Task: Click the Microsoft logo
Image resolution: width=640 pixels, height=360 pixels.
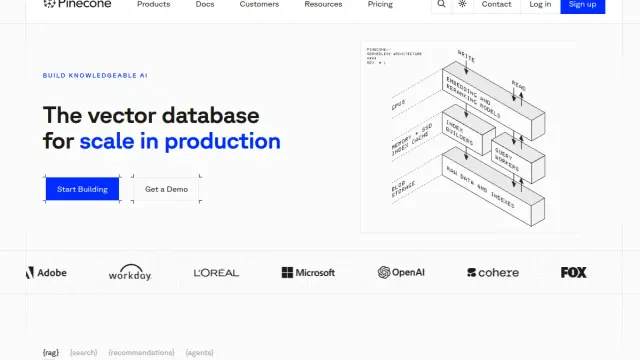Action: [308, 273]
